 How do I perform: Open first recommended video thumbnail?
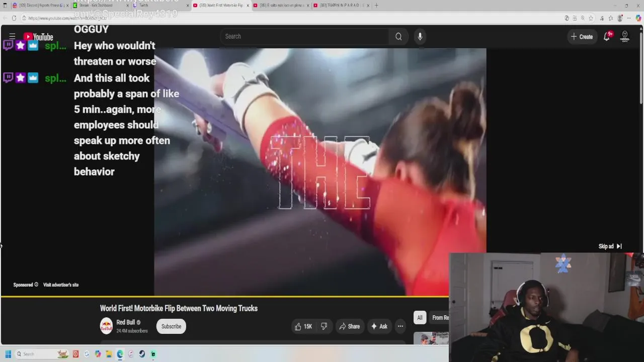431,338
